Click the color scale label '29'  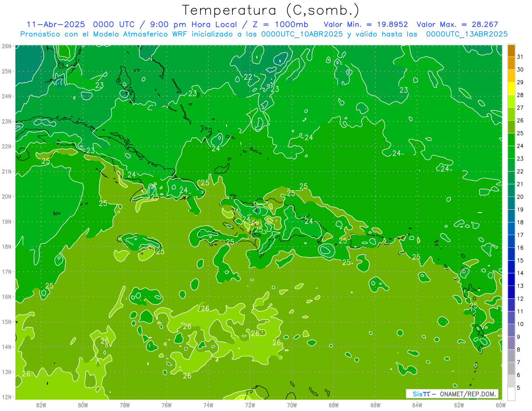tap(520, 82)
